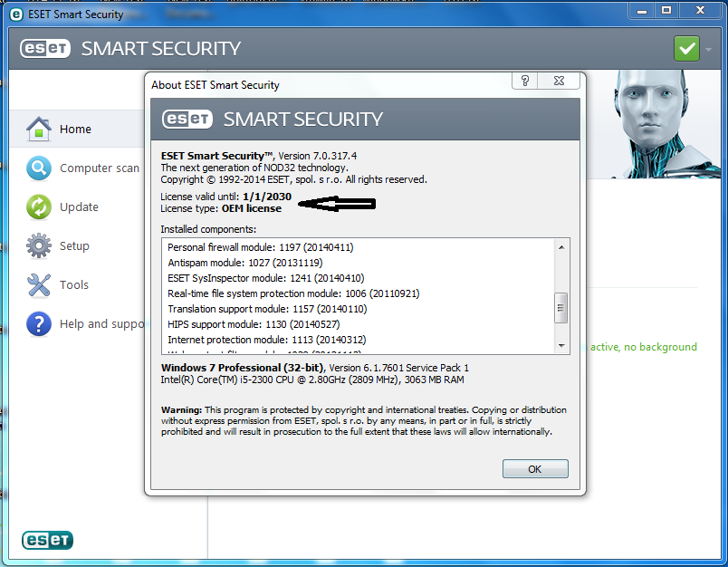Viewport: 728px width, 567px height.
Task: Select the Real-time file system protection module row
Action: 293,293
